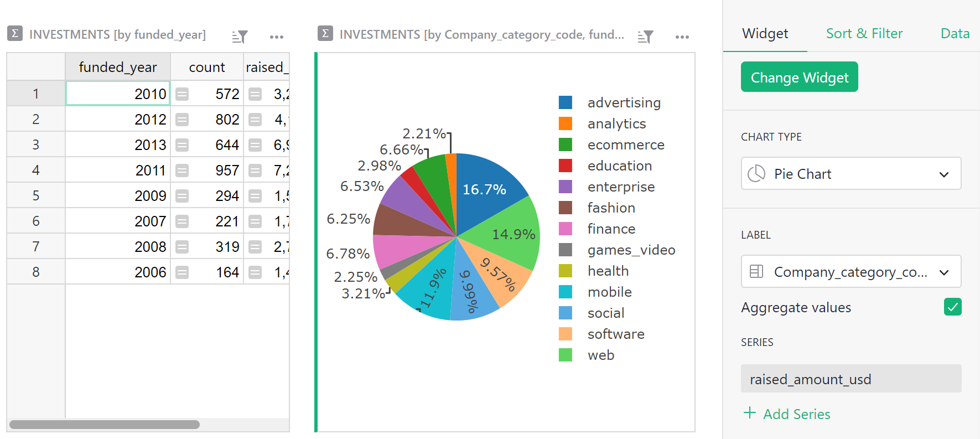Click the plus icon for Add Series
The height and width of the screenshot is (439, 980).
point(749,413)
